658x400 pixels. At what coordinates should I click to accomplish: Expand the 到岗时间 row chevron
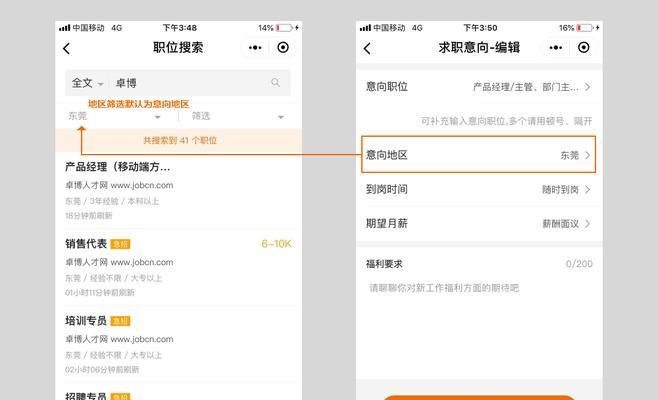click(588, 190)
